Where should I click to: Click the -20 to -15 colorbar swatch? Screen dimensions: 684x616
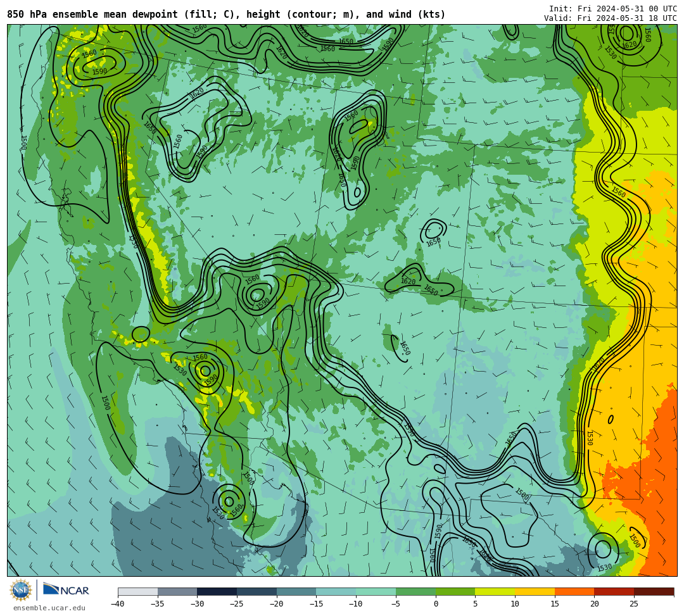point(296,591)
